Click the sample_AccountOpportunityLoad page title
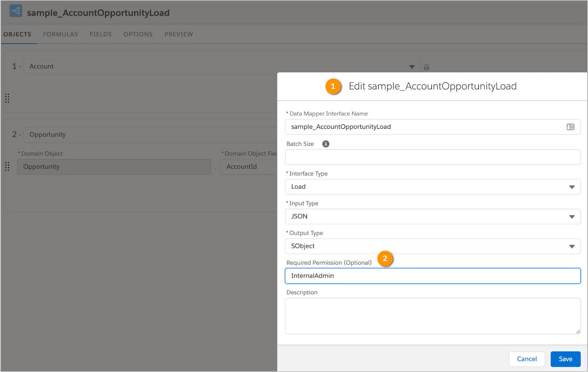This screenshot has width=588, height=372. (98, 13)
